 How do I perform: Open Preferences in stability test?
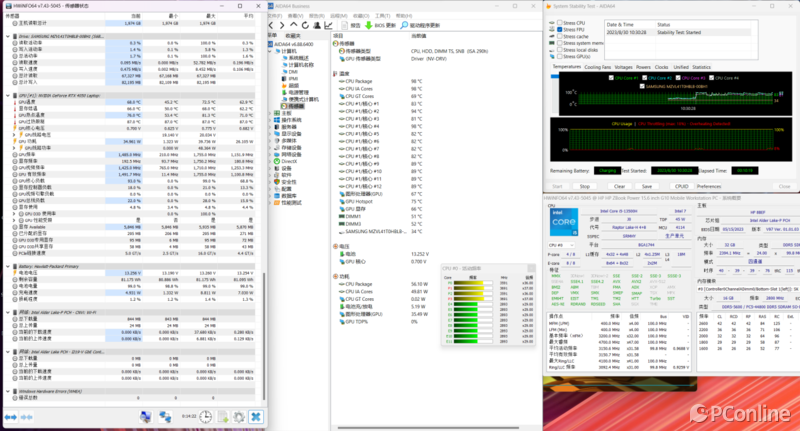pyautogui.click(x=709, y=187)
